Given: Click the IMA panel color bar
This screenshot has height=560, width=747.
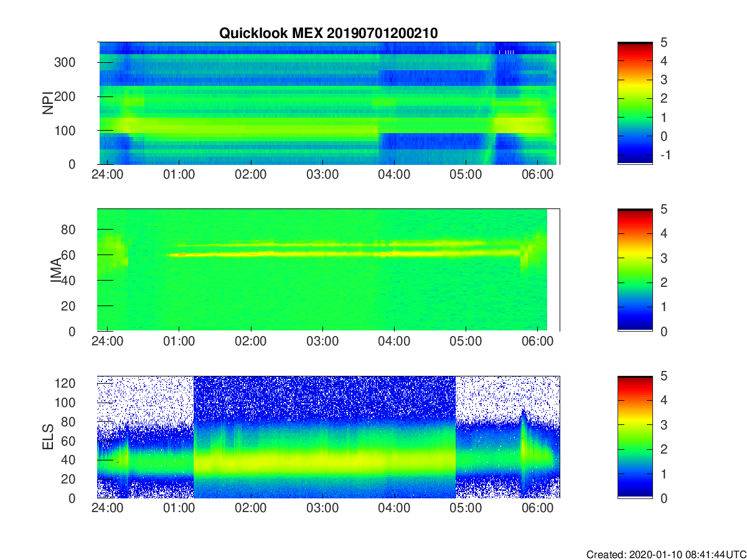Looking at the screenshot, I should coord(635,270).
